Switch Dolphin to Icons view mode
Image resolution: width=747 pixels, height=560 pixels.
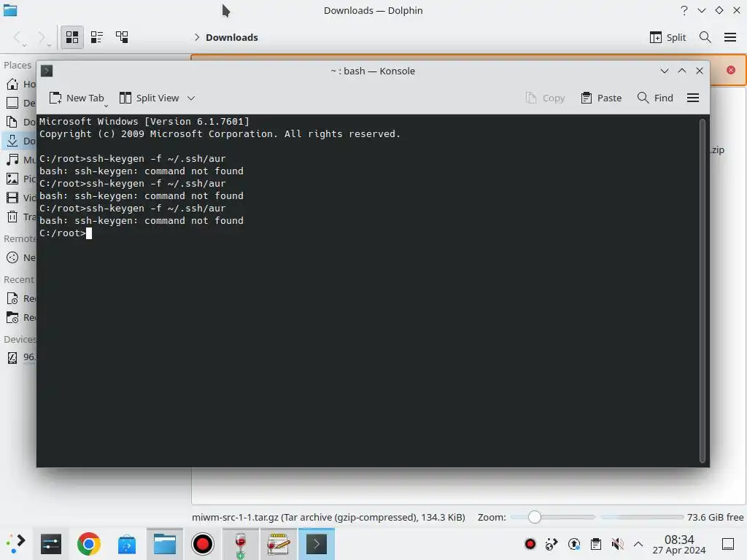[x=72, y=37]
